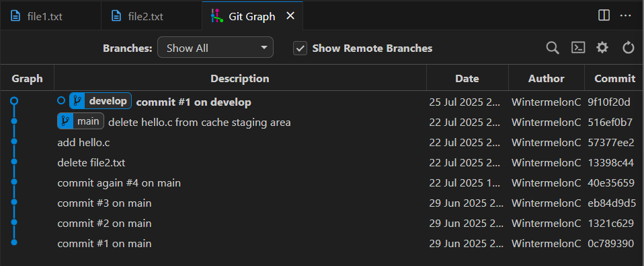Toggle the Show Remote Branches checkbox
The width and height of the screenshot is (644, 266).
(300, 48)
